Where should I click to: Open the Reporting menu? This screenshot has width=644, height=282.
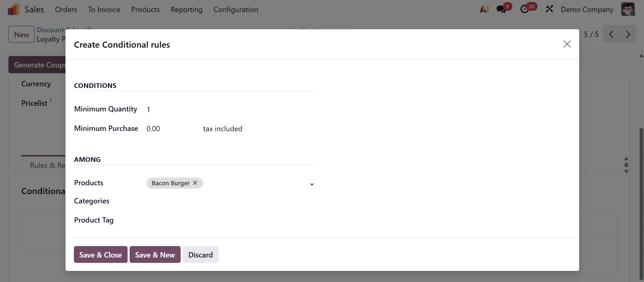(x=187, y=9)
